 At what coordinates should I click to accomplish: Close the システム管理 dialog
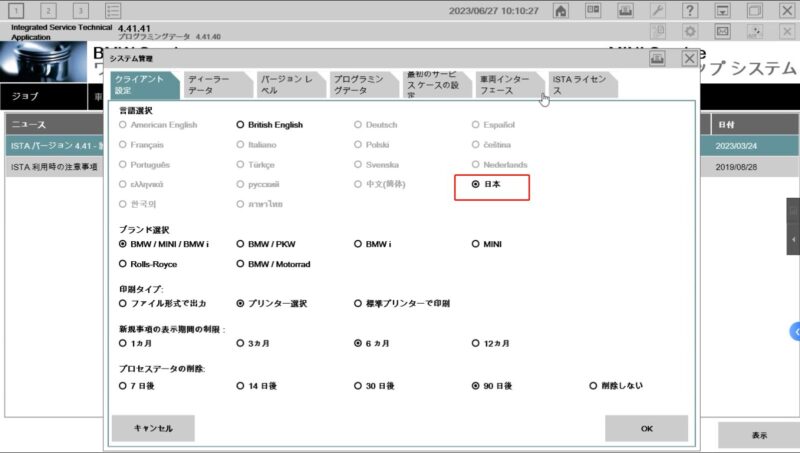point(689,59)
